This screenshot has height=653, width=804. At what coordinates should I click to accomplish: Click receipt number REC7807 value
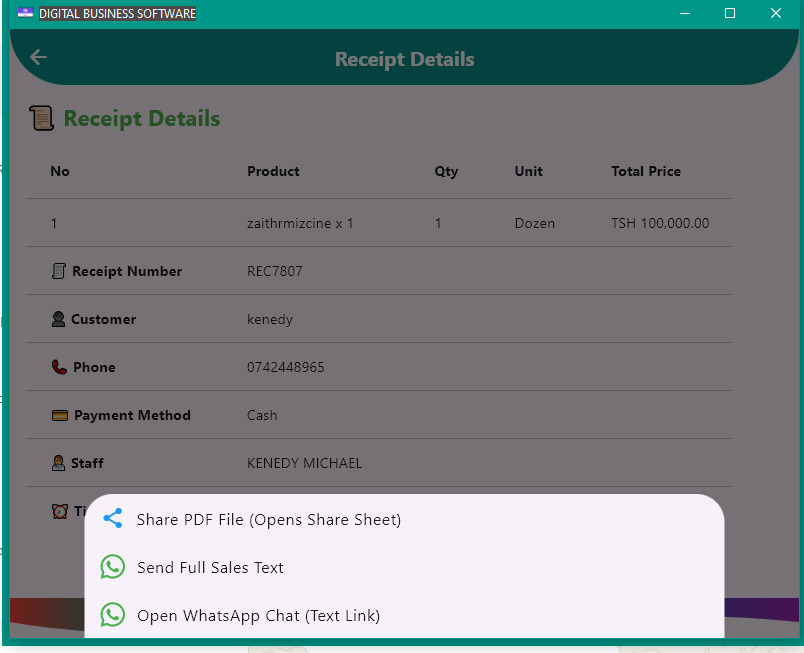(274, 271)
